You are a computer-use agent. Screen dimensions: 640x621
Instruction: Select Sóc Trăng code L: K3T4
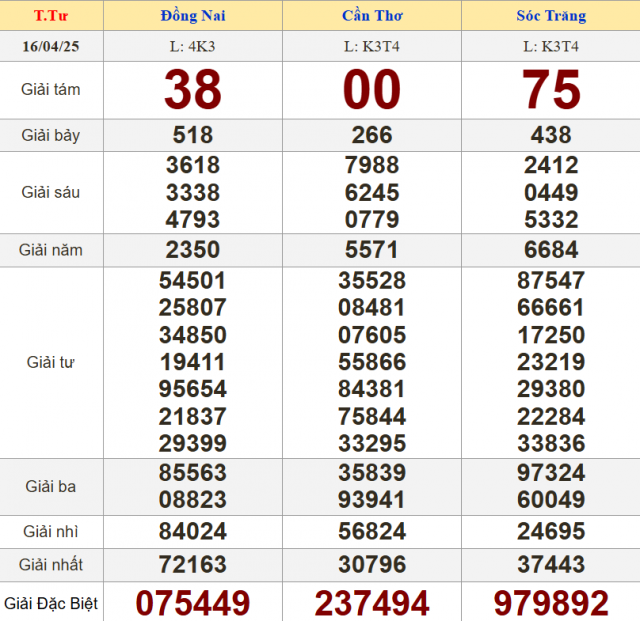(x=551, y=47)
